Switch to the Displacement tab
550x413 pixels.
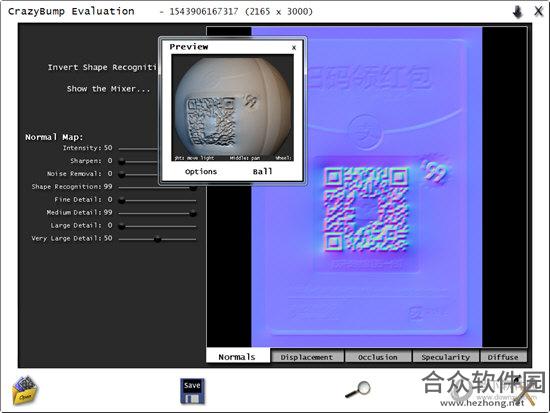pos(307,357)
